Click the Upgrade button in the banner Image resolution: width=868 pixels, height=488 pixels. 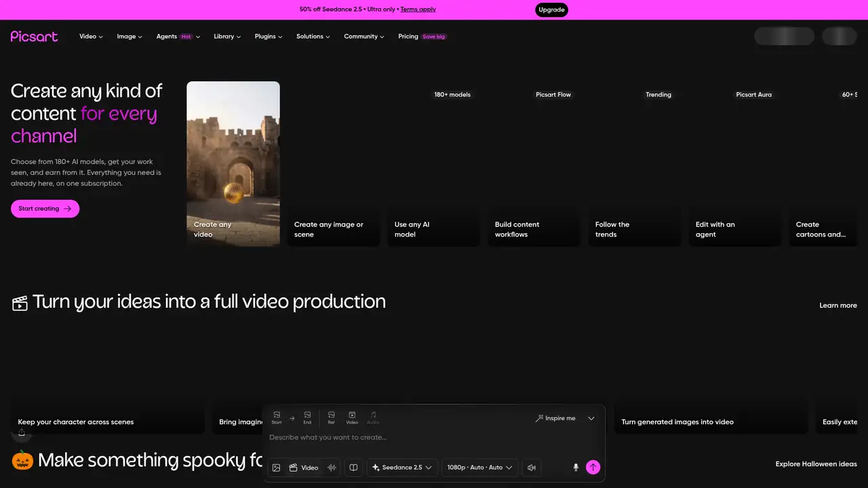click(552, 9)
